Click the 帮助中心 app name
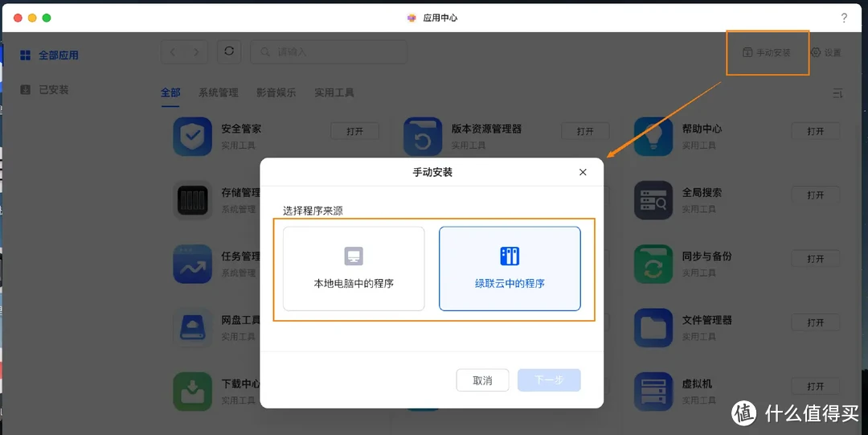This screenshot has width=868, height=435. coord(702,129)
